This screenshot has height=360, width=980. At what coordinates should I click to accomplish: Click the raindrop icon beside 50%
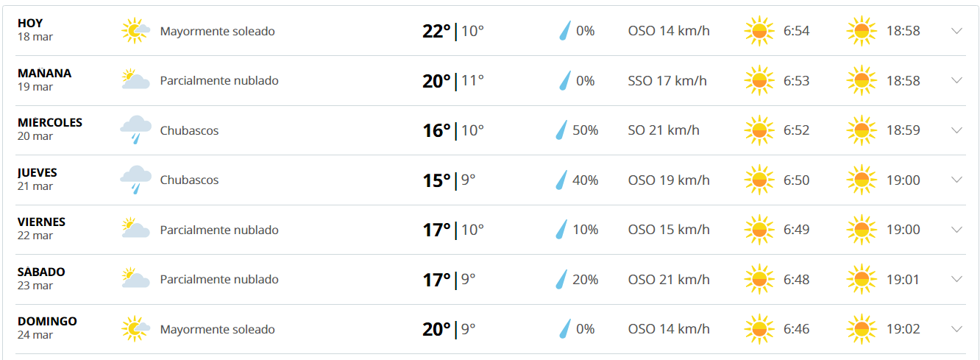pos(564,130)
